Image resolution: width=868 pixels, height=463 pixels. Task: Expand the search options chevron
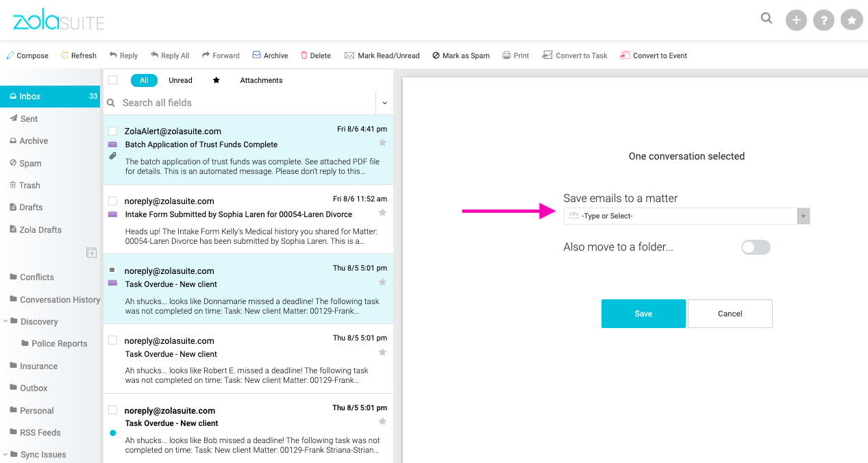tap(384, 103)
